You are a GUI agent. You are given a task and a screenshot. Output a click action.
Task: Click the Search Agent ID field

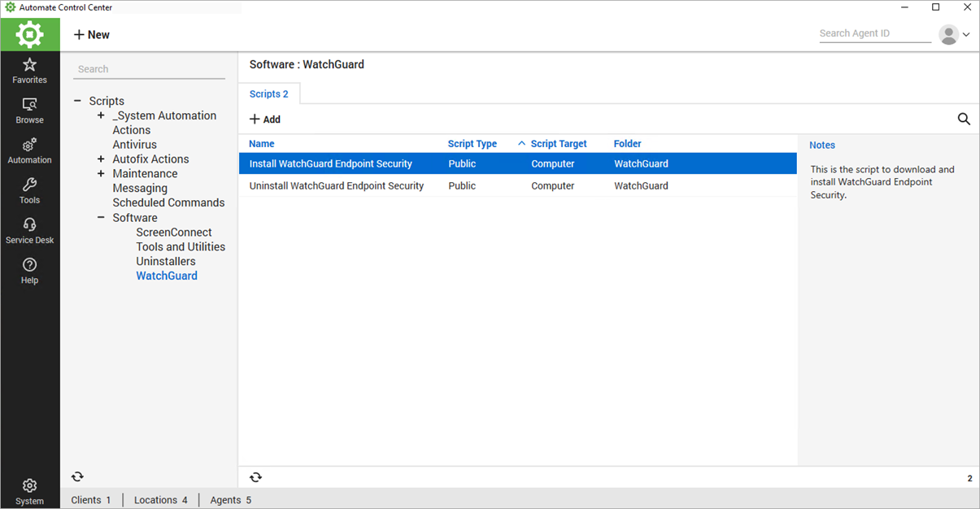pyautogui.click(x=874, y=33)
